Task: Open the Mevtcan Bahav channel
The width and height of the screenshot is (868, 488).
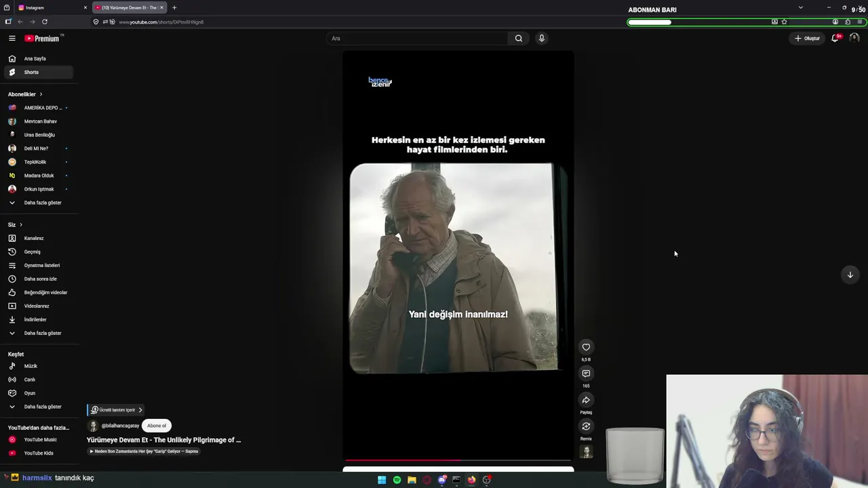Action: pyautogui.click(x=39, y=121)
